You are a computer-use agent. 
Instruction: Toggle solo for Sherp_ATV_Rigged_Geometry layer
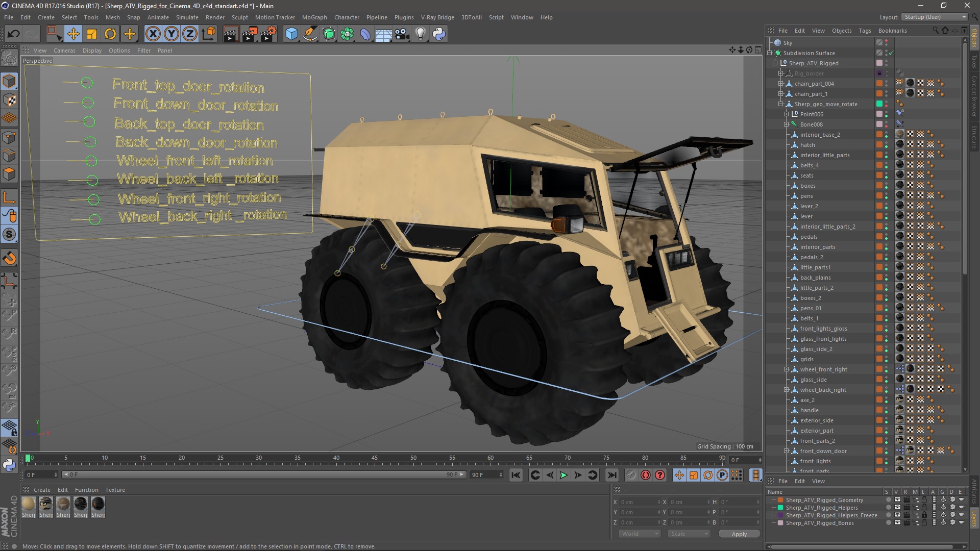click(x=888, y=500)
